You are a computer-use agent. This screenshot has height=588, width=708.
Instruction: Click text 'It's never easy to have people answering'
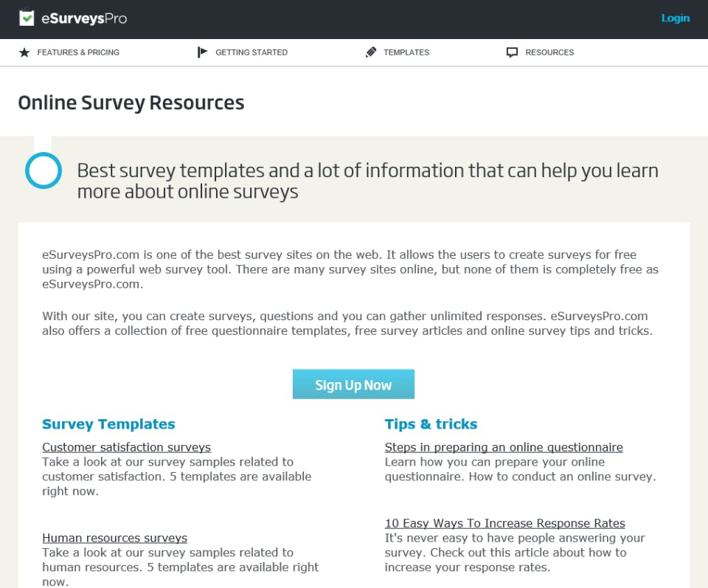click(515, 538)
